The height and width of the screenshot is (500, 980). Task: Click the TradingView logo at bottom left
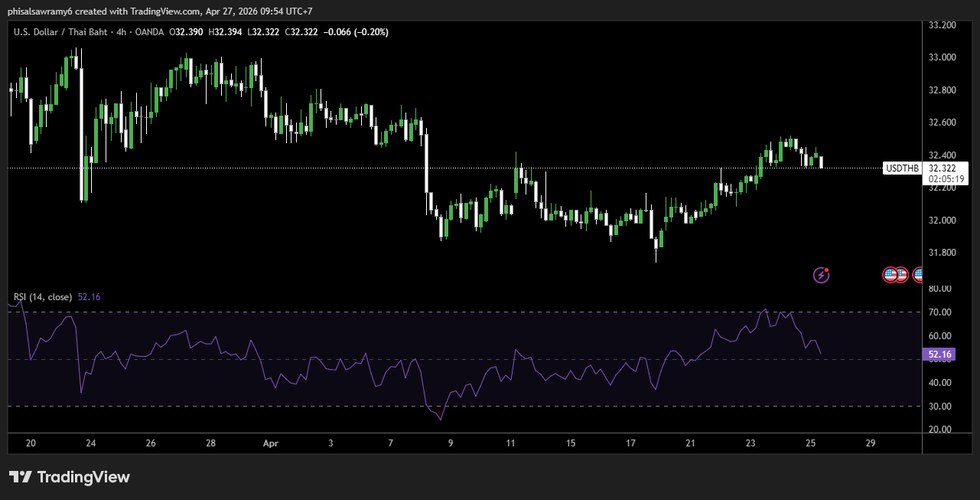(x=70, y=477)
